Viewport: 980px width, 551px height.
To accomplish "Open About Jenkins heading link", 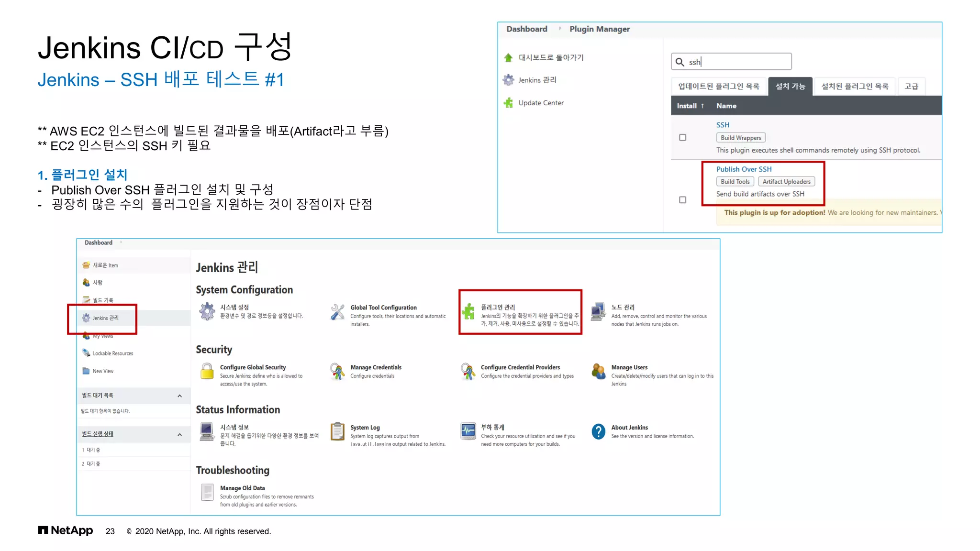I will click(x=629, y=428).
